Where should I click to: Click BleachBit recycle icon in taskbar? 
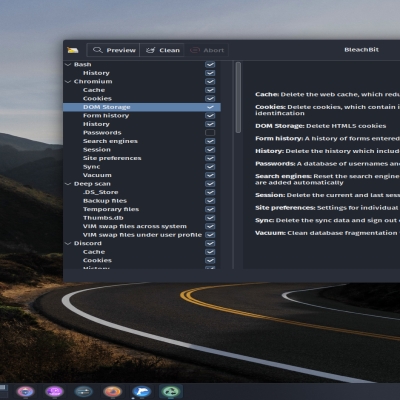170,391
